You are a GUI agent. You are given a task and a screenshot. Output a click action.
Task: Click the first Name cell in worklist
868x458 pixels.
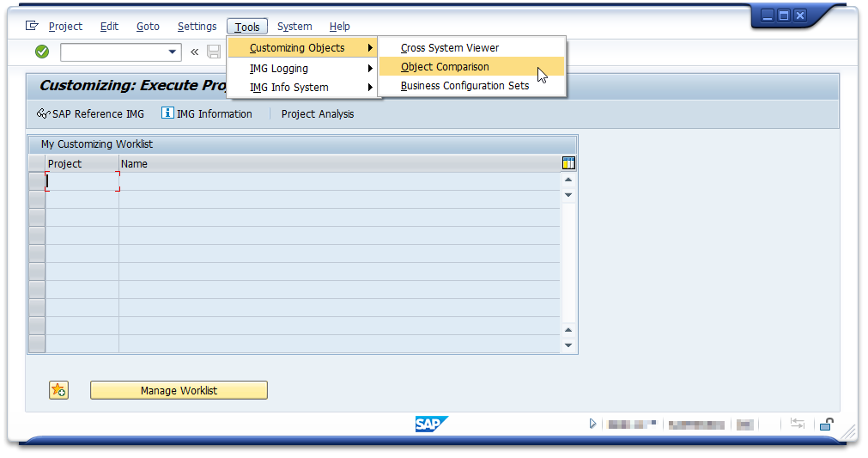[x=339, y=181]
